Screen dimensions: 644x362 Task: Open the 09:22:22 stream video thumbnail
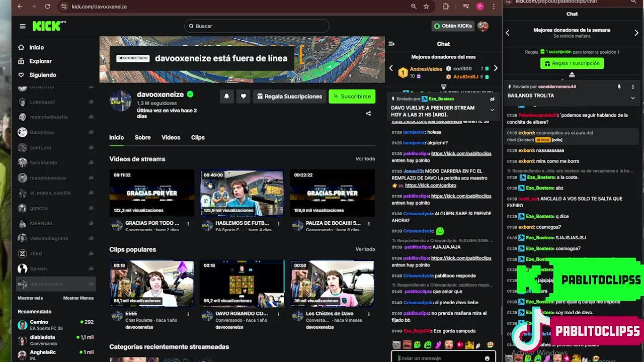(x=333, y=193)
